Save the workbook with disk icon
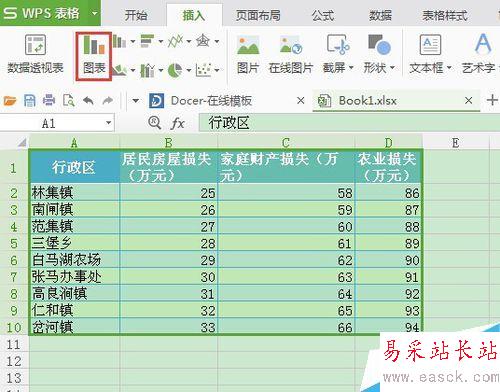This screenshot has width=500, height=392. click(30, 100)
